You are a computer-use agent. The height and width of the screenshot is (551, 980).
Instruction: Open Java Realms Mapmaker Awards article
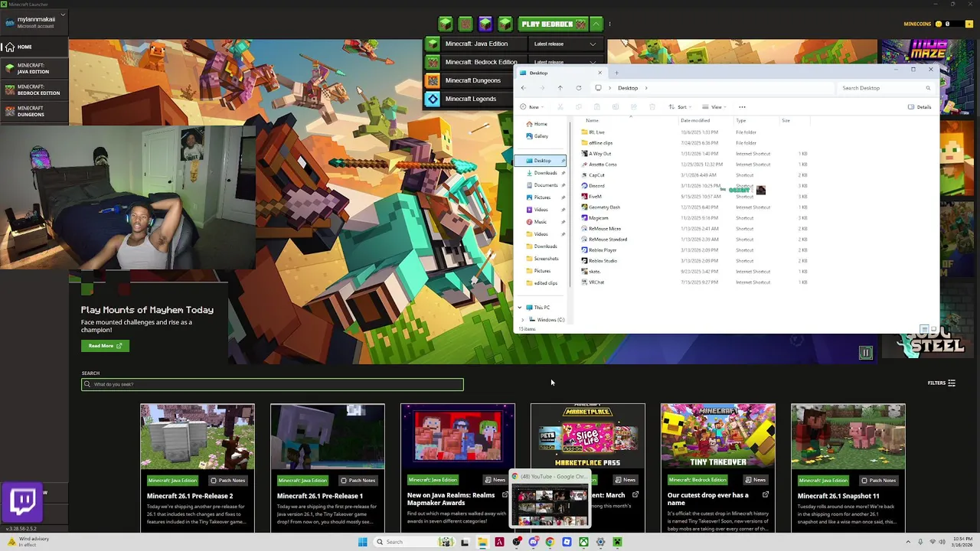point(458,468)
